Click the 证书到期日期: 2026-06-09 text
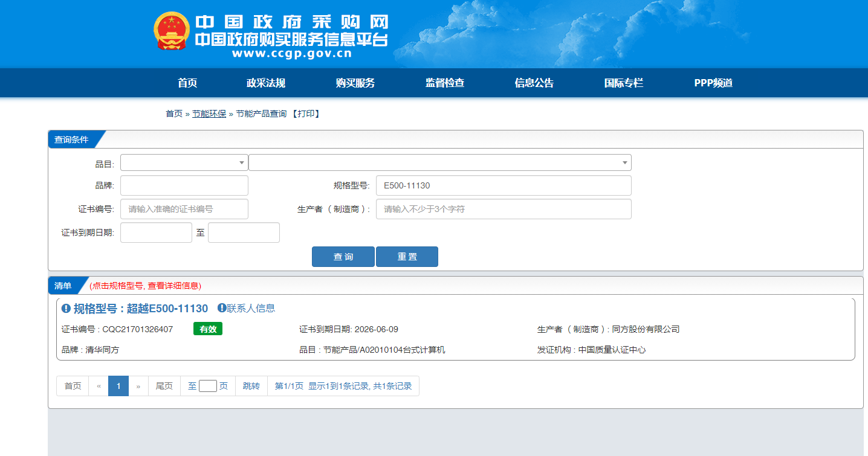Image resolution: width=868 pixels, height=456 pixels. point(349,329)
